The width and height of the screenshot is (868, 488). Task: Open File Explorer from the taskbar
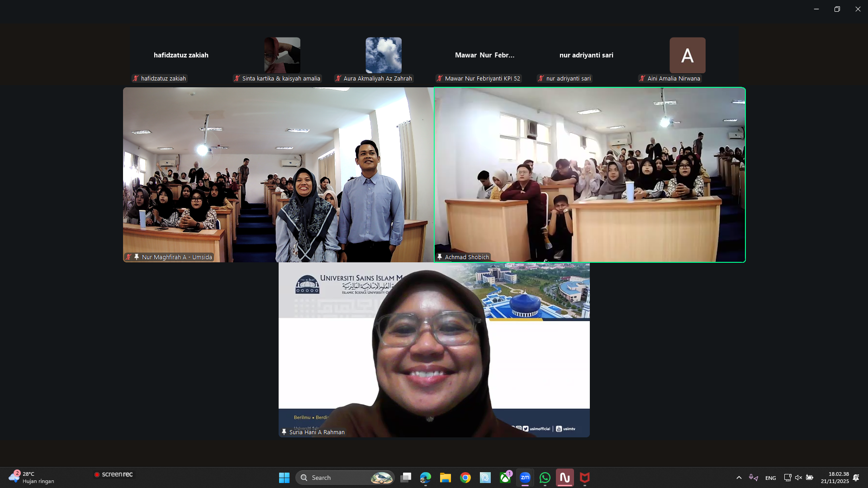445,478
